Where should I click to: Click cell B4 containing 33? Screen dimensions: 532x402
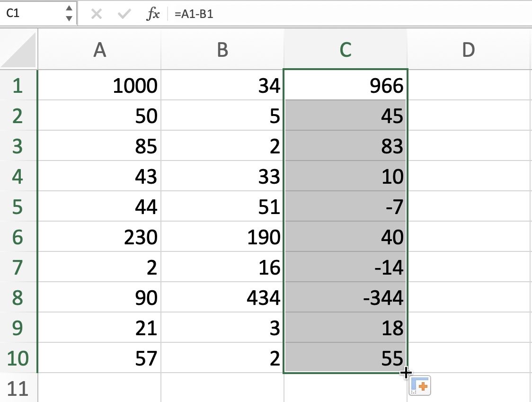click(x=222, y=176)
